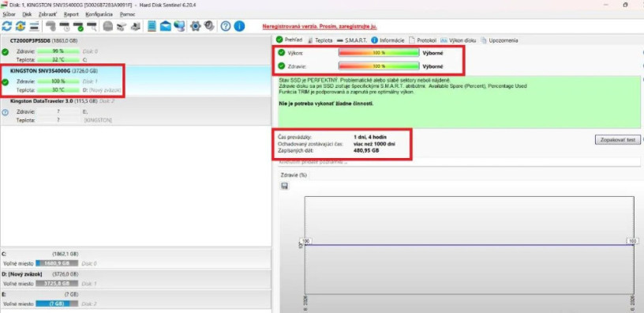Switch to the Protokol tab
The width and height of the screenshot is (644, 313).
(x=423, y=40)
